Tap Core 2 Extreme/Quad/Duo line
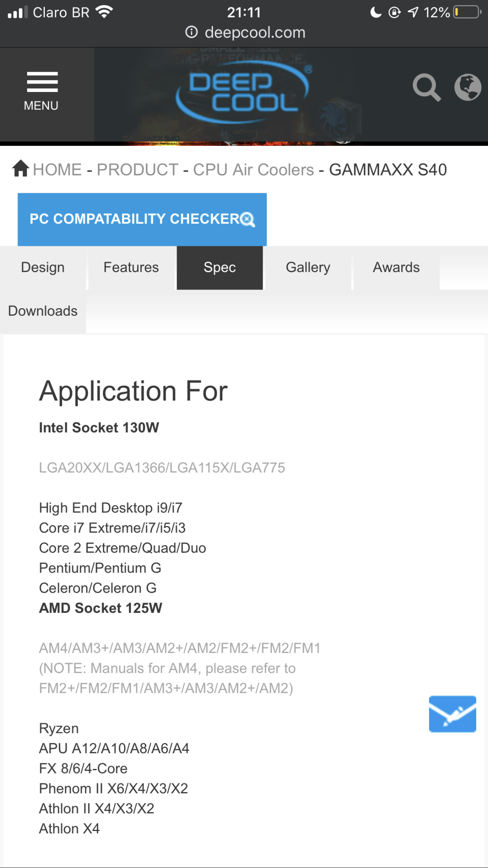Image resolution: width=488 pixels, height=868 pixels. click(x=122, y=548)
